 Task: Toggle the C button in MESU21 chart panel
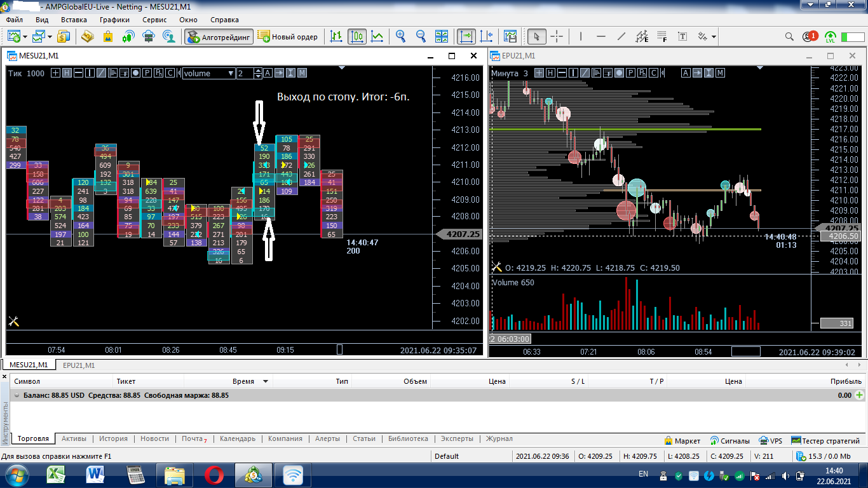click(170, 73)
